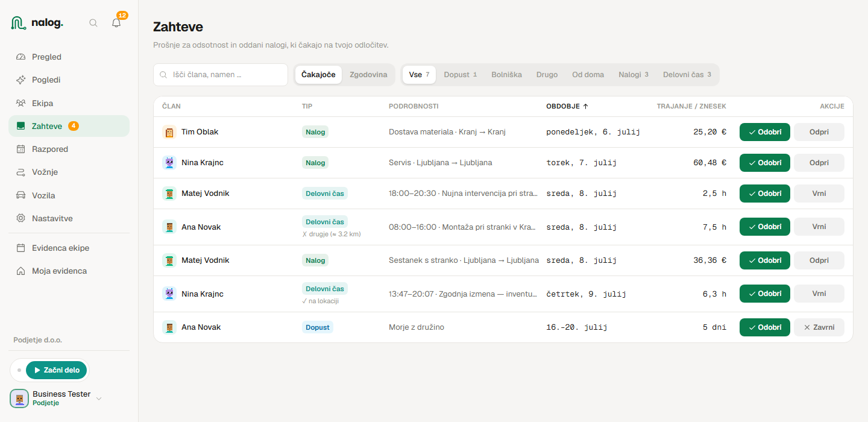This screenshot has width=868, height=422.
Task: Approve Tim Oblak's Nalog request
Action: (x=765, y=132)
